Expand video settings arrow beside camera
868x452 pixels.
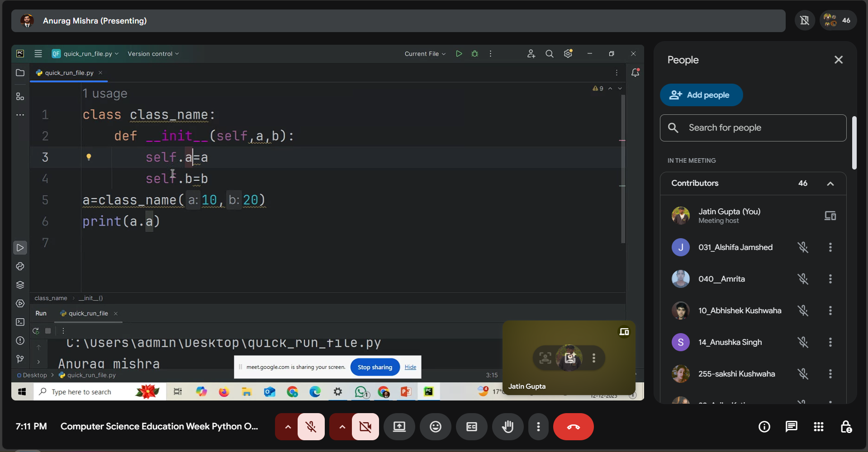(x=342, y=427)
